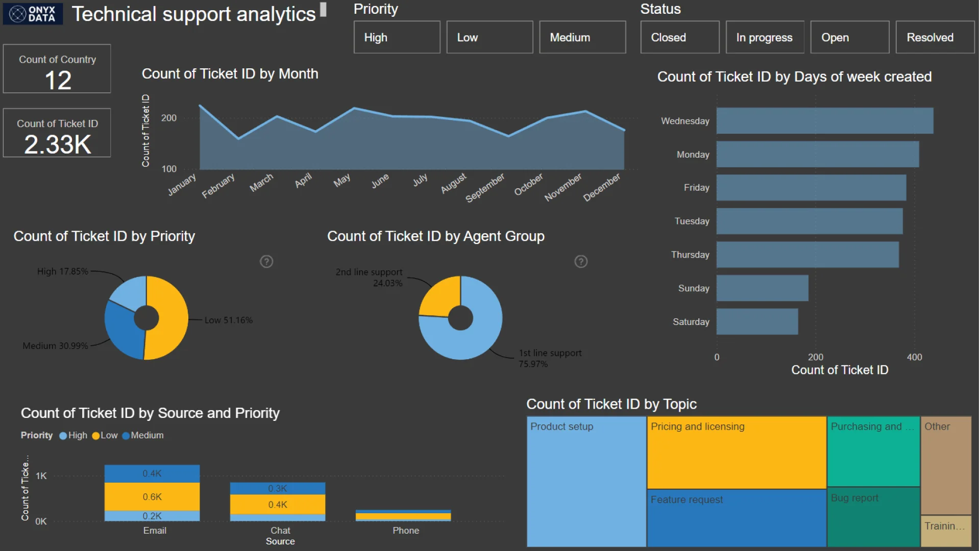980x551 pixels.
Task: Select Chat Low segment labeled 0.4K
Action: coord(278,505)
